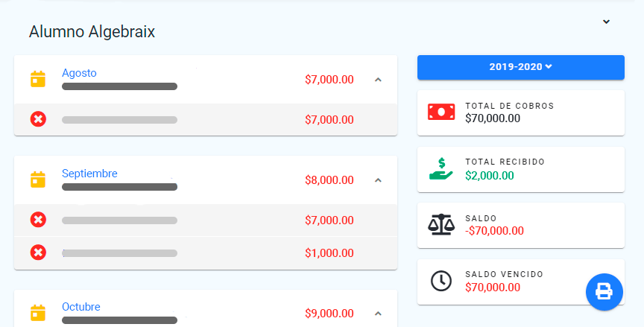Click the Total Recibido hand-dollar icon
644x327 pixels.
point(441,168)
